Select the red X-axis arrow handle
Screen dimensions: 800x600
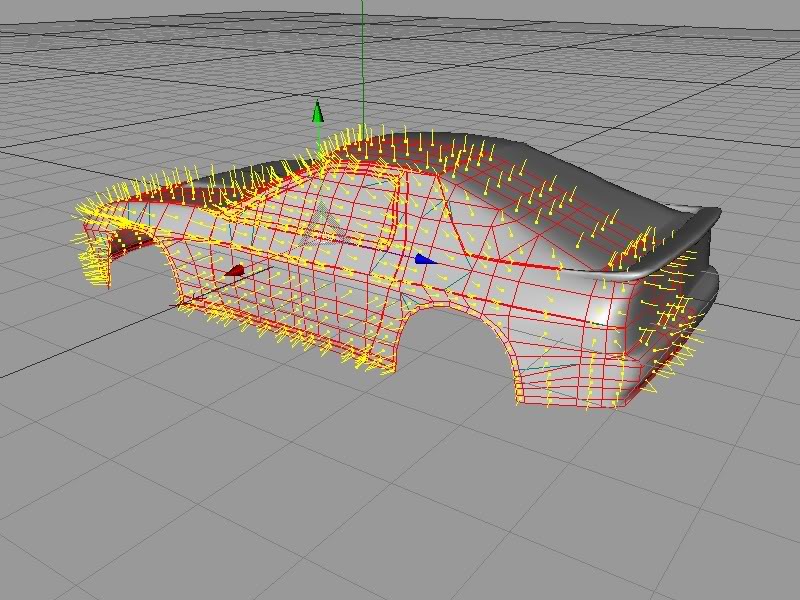coord(234,270)
